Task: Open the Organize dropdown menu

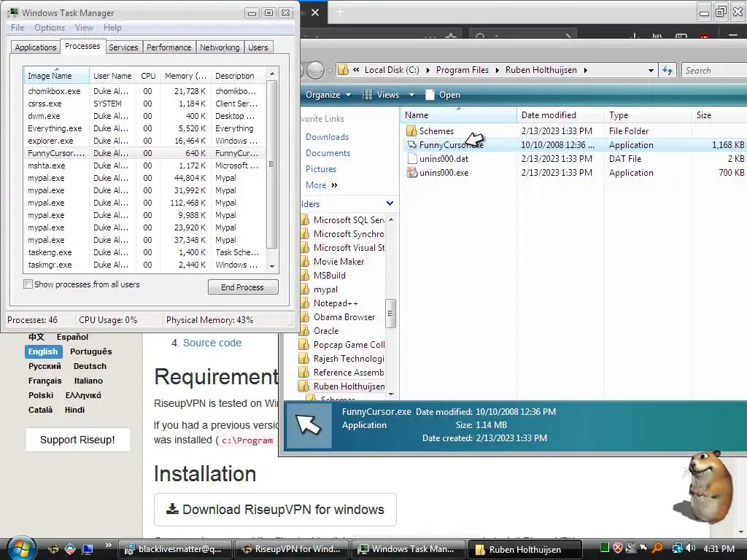Action: point(328,95)
